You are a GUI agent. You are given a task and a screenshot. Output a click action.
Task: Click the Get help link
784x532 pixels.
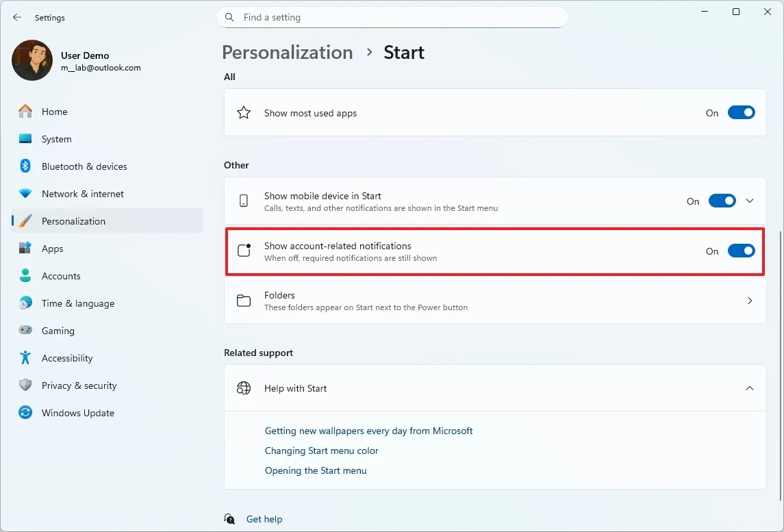coord(264,519)
